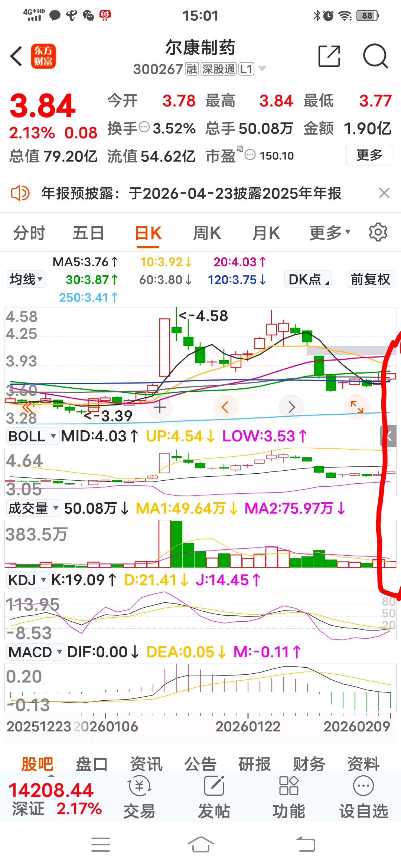Tap the 120:3.75 moving average value
Image resolution: width=401 pixels, height=868 pixels.
tap(237, 280)
